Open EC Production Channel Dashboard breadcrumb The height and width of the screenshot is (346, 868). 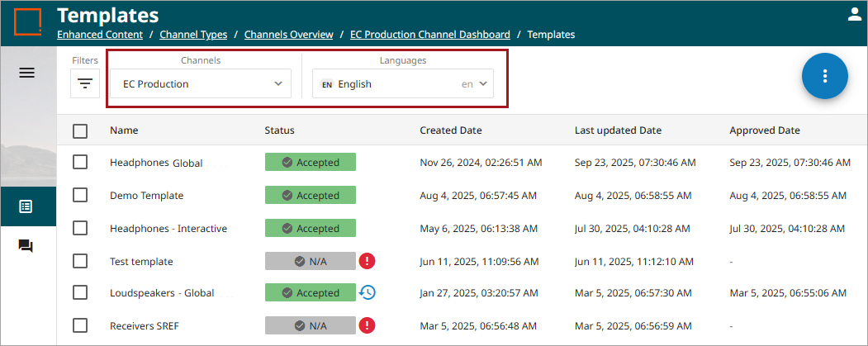[429, 35]
